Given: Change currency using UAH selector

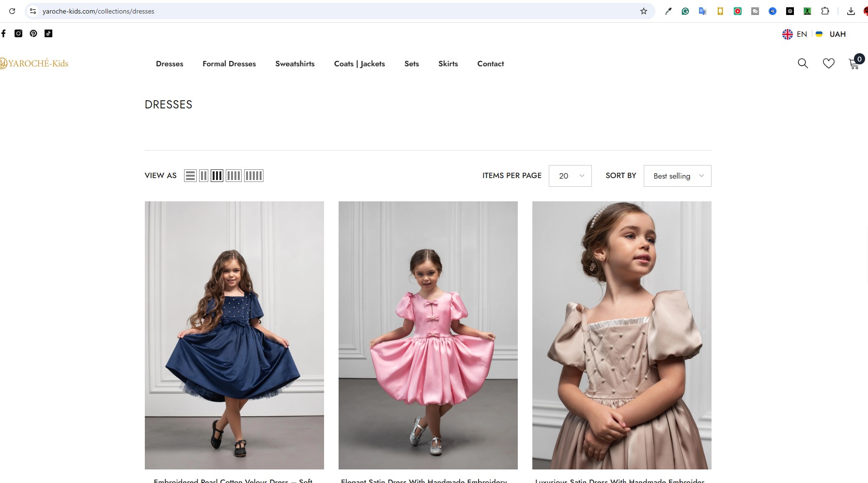Looking at the screenshot, I should [831, 34].
